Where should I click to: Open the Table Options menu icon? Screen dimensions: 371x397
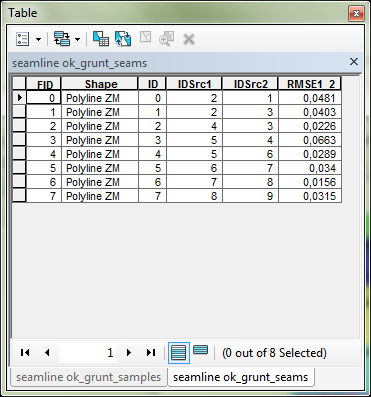[x=22, y=39]
